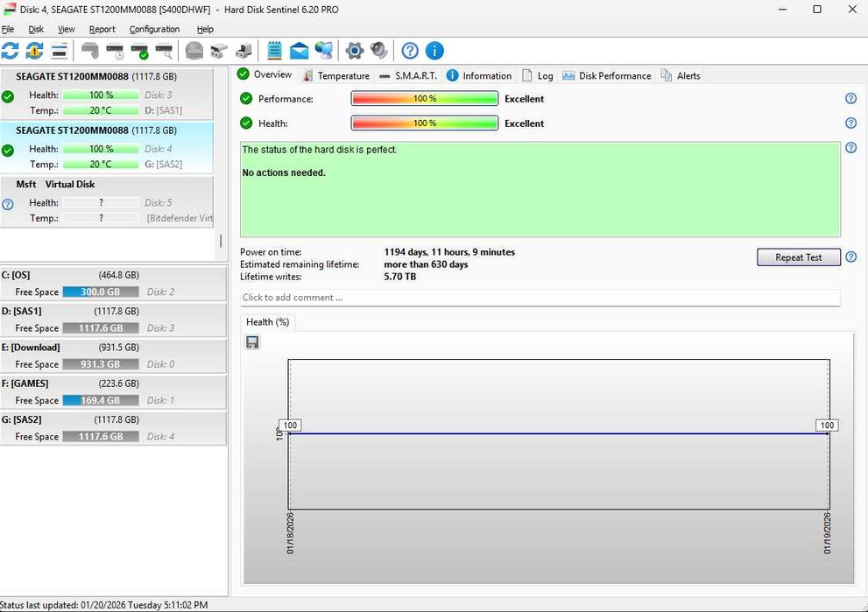Open the File menu
The image size is (868, 612).
point(8,29)
